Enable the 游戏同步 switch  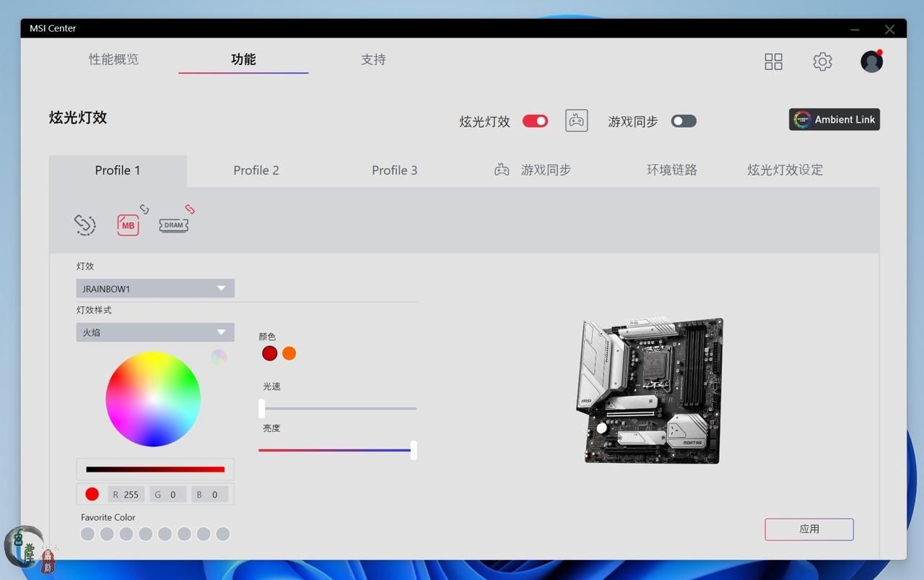click(684, 121)
